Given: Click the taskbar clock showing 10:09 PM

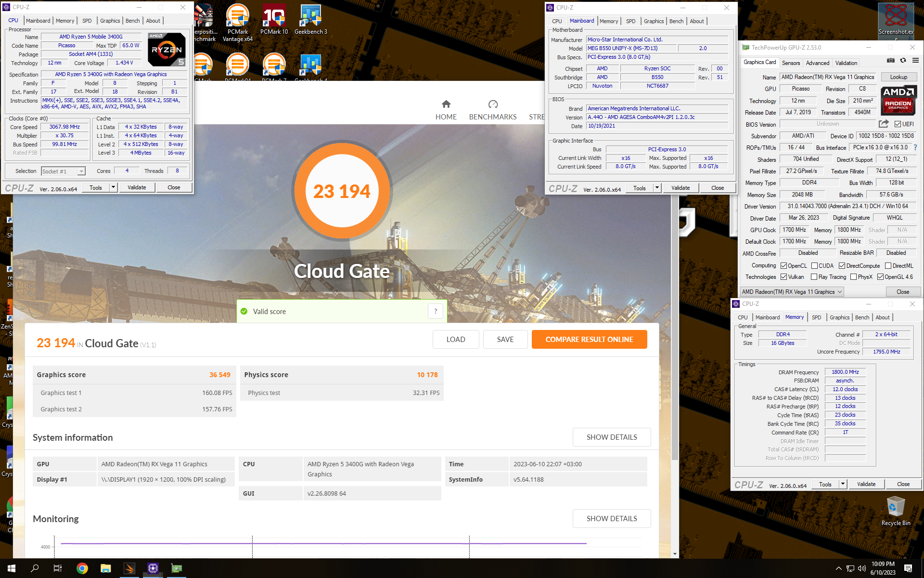Looking at the screenshot, I should point(883,568).
